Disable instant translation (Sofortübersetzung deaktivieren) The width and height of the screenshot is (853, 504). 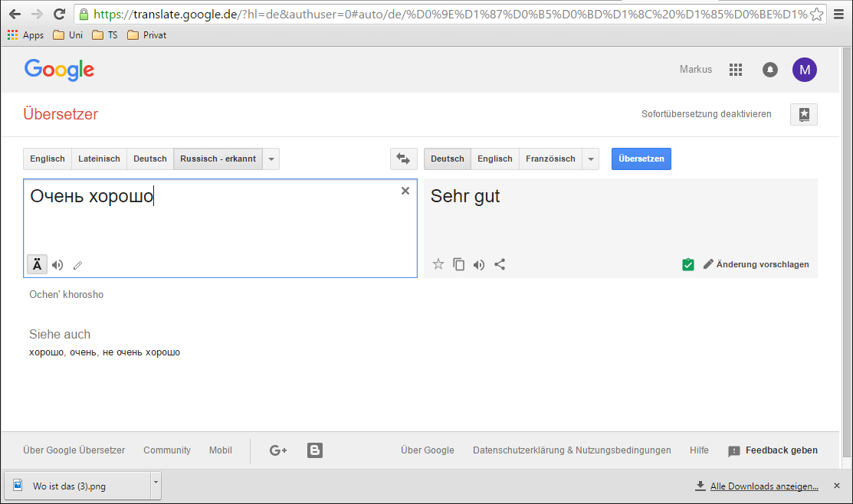tap(706, 114)
